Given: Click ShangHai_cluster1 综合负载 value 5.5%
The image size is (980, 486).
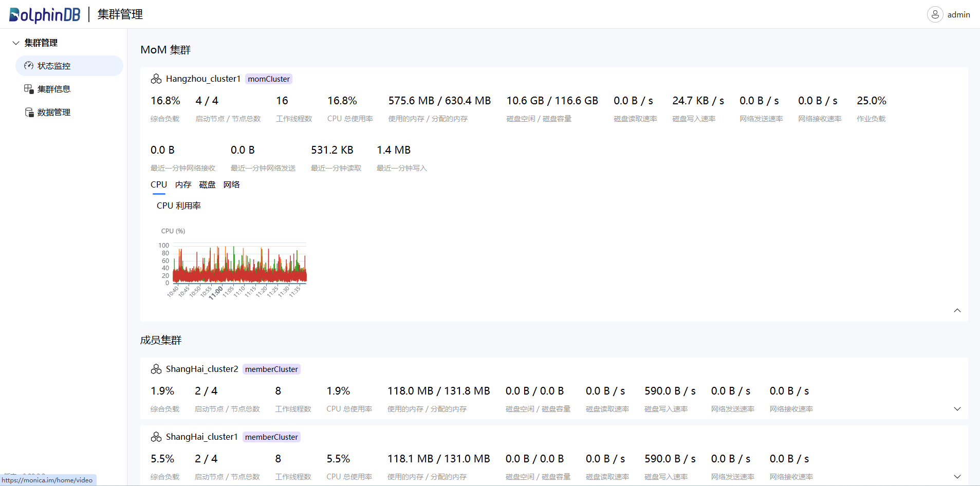Looking at the screenshot, I should click(162, 459).
